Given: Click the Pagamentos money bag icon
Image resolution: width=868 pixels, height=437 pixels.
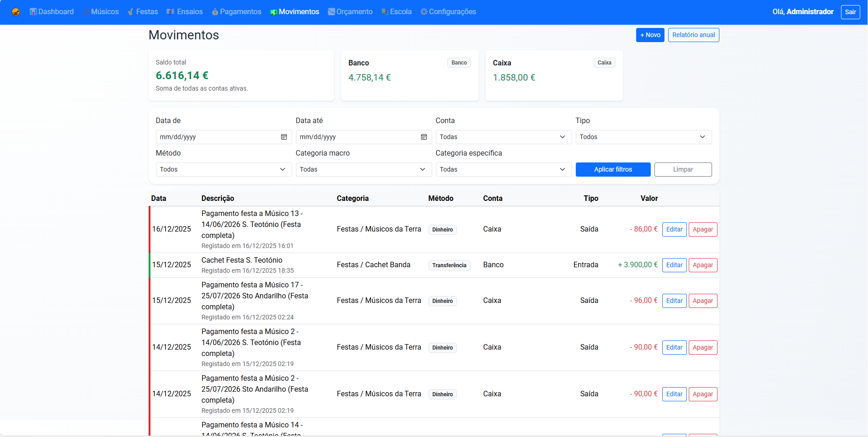Looking at the screenshot, I should pyautogui.click(x=215, y=12).
